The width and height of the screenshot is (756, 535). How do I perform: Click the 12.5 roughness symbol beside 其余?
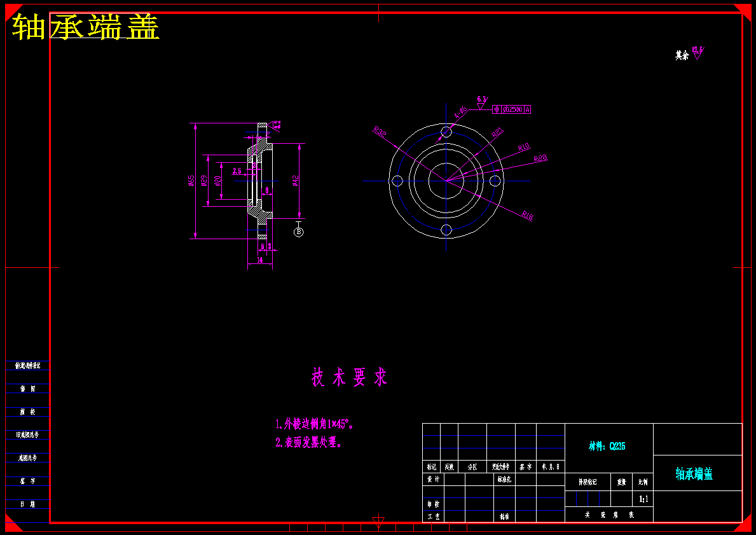point(698,53)
